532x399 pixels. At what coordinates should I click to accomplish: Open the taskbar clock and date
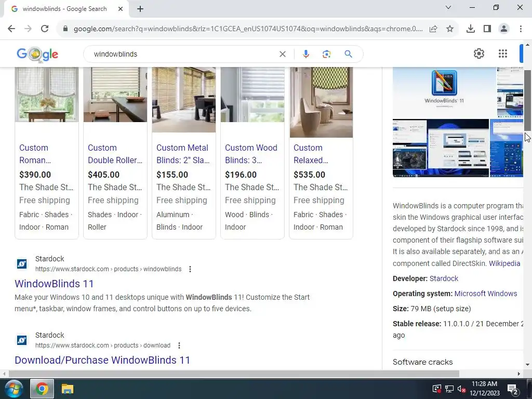[485, 389]
